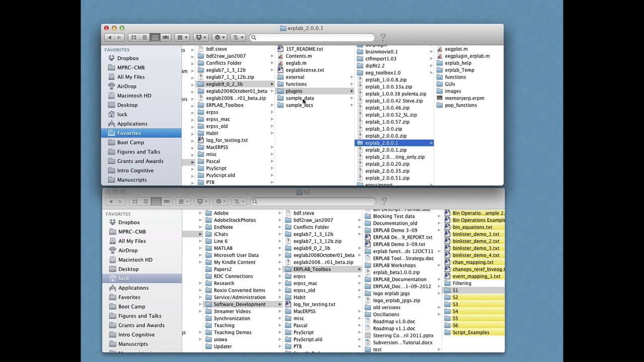The image size is (644, 362).
Task: Expand the sample_data folder arrow
Action: 352,98
